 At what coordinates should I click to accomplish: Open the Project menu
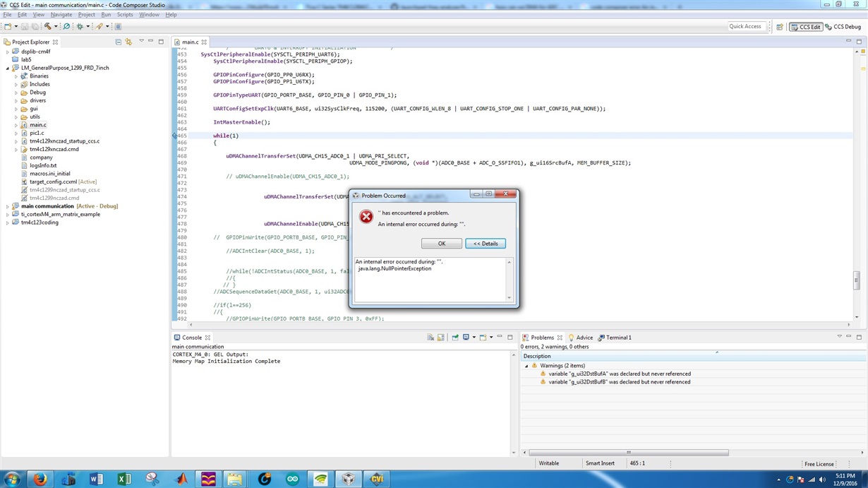[x=87, y=14]
